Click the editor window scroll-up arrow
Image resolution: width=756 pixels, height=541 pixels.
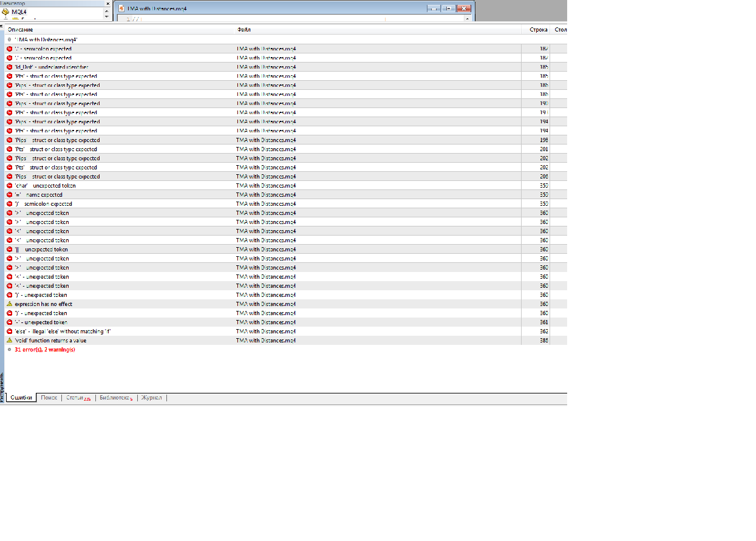click(x=467, y=18)
